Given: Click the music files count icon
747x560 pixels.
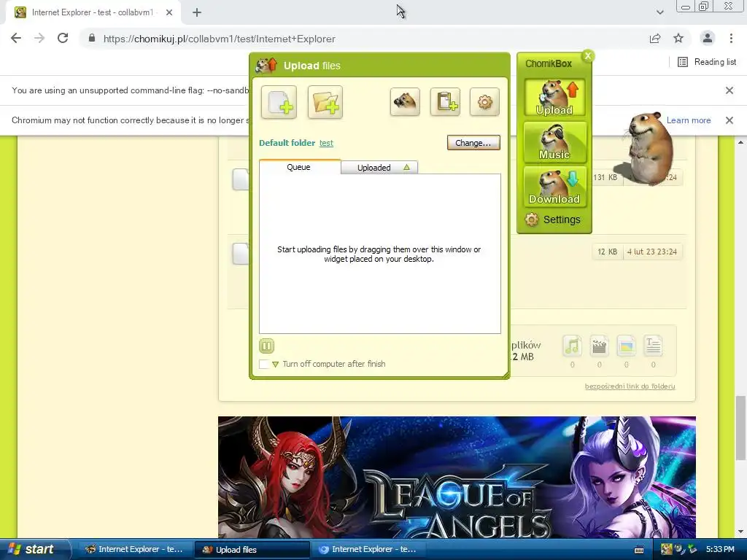Looking at the screenshot, I should coord(572,346).
